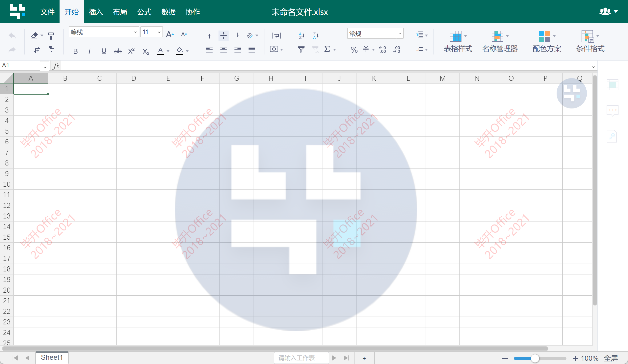Toggle strikethrough formatting
The height and width of the screenshot is (364, 628).
coord(118,51)
